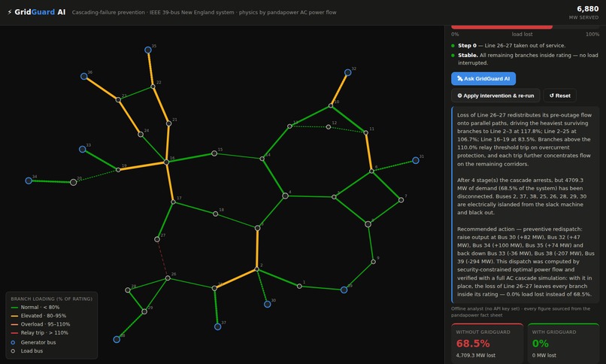Viewport: 606px width, 364px height.
Task: Click load bus 1 node
Action: (299, 286)
